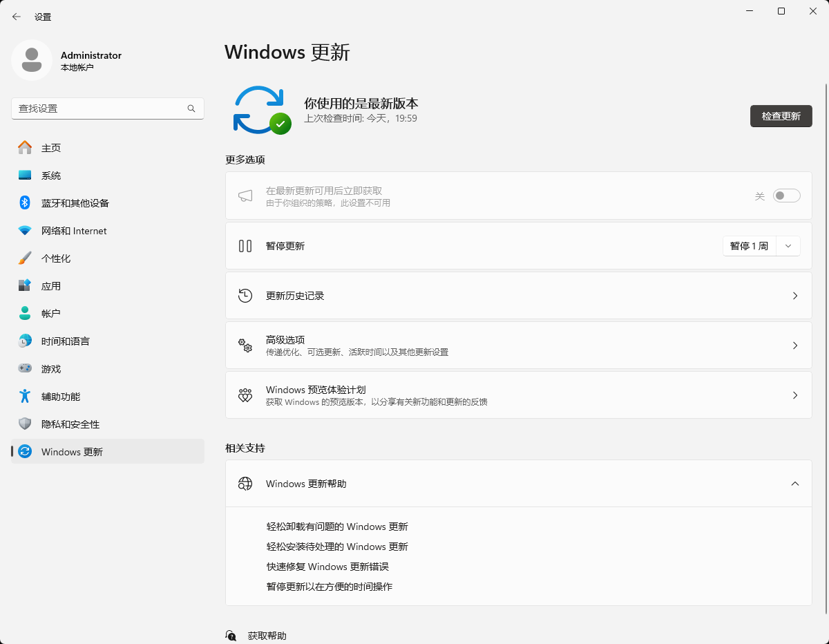Click the 高级选项 gears icon
829x644 pixels.
click(245, 345)
